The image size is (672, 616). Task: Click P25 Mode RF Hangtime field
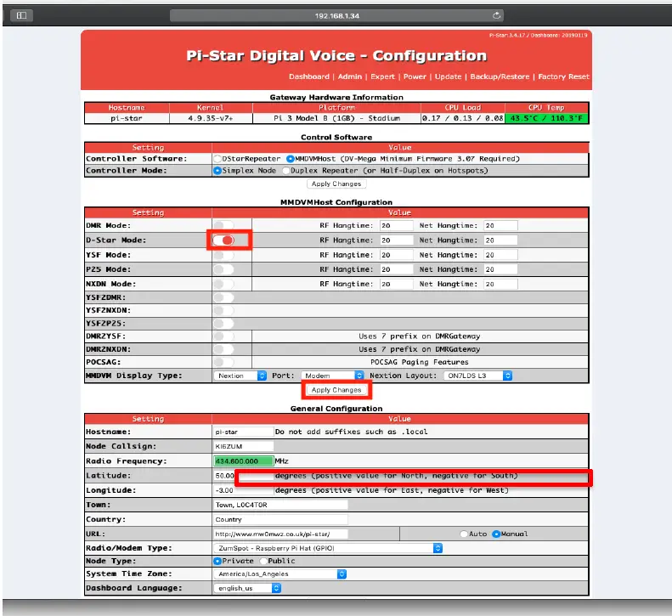(397, 269)
